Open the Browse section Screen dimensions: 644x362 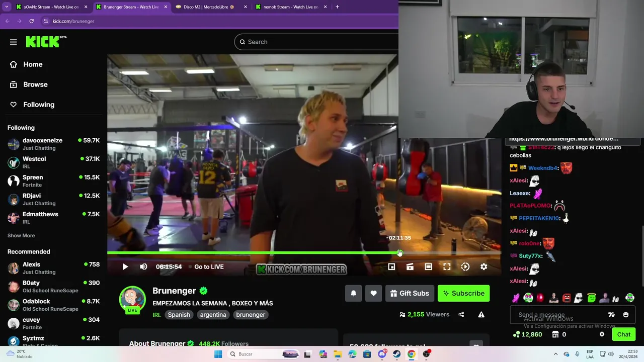tap(29, 84)
